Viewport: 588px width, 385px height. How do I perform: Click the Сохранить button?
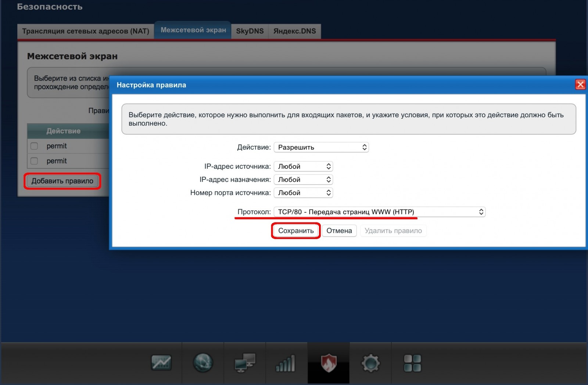point(296,231)
